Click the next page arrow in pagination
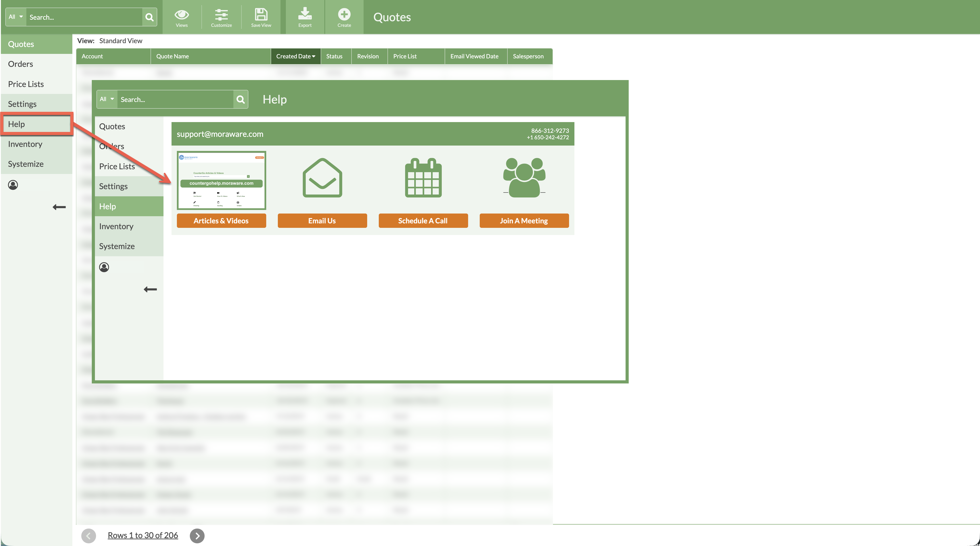 pos(197,536)
